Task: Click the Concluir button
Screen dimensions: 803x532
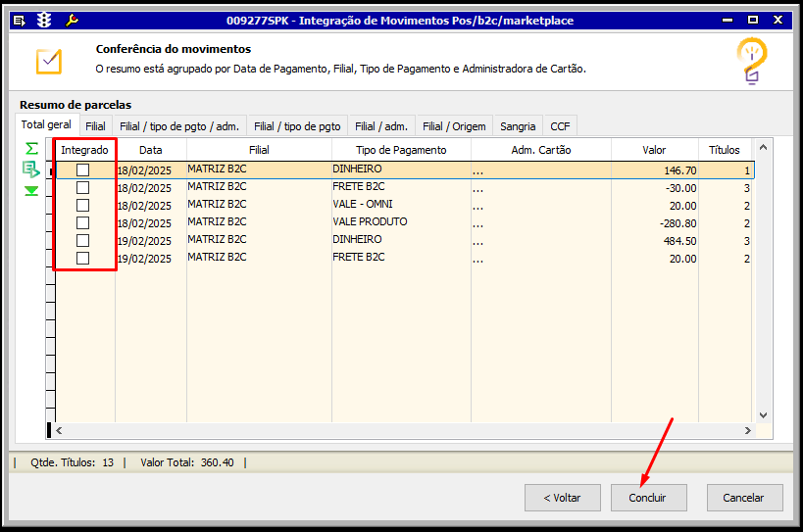Action: tap(648, 498)
